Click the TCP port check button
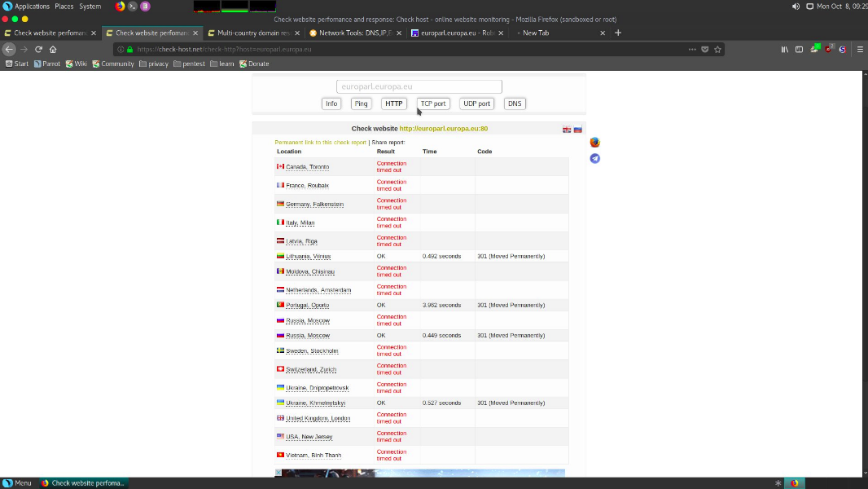 tap(433, 104)
